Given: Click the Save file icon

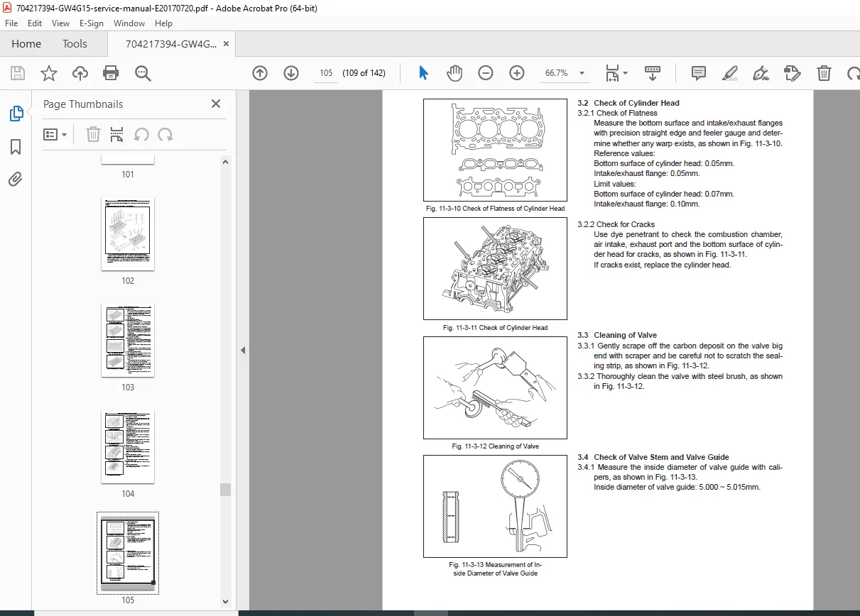Looking at the screenshot, I should coord(18,73).
